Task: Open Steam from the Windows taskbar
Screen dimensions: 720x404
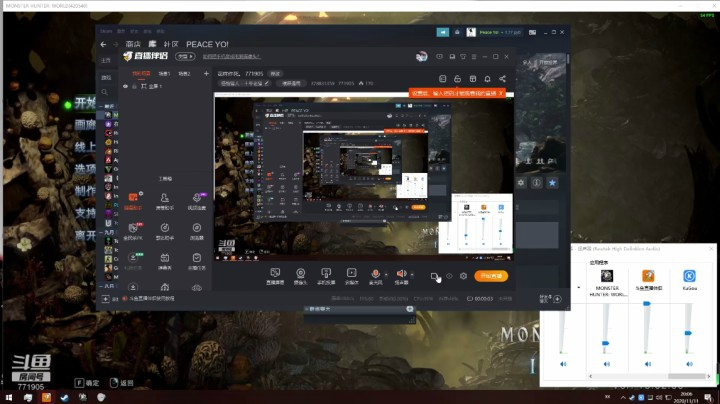Action: tap(64, 398)
